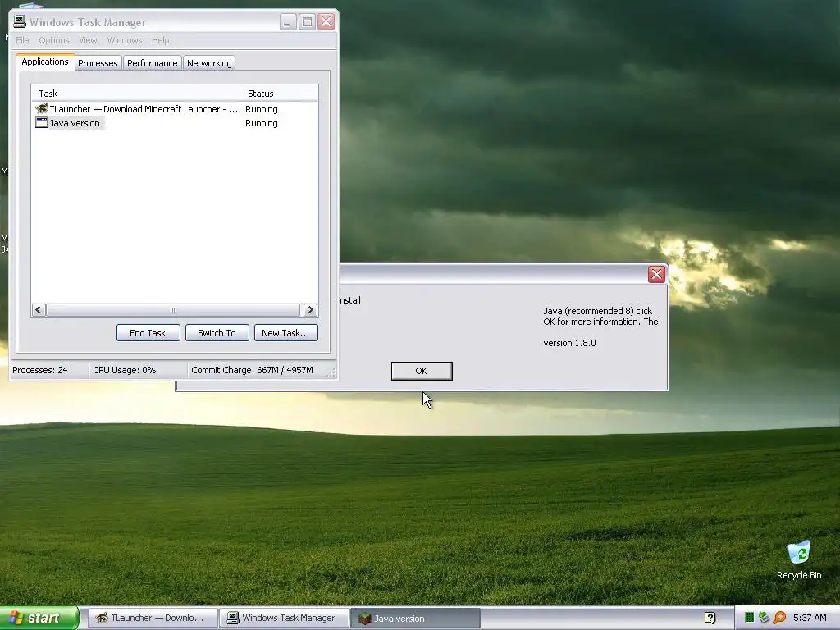Image resolution: width=840 pixels, height=630 pixels.
Task: Click the orange magnifier tray icon
Action: [779, 618]
